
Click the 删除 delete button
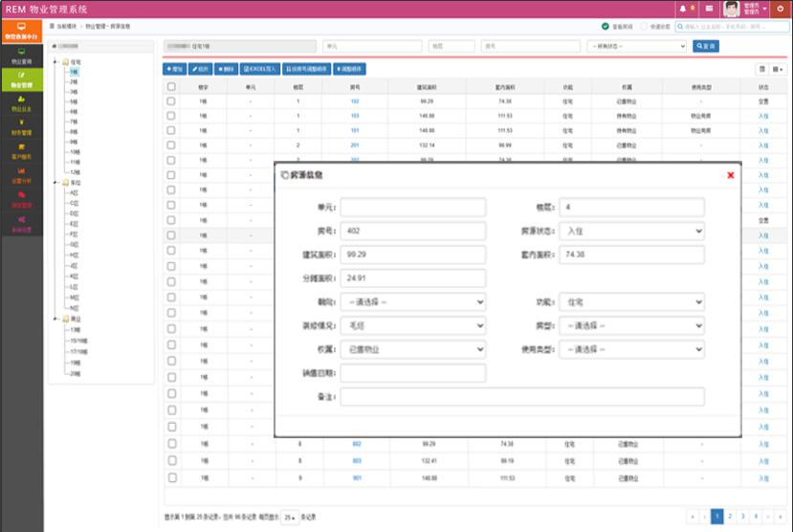[x=226, y=69]
